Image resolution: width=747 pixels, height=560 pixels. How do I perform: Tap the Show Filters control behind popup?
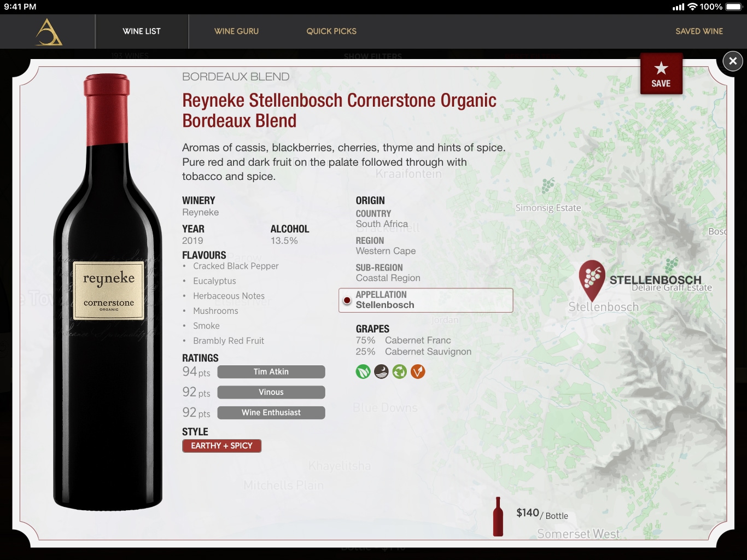372,56
